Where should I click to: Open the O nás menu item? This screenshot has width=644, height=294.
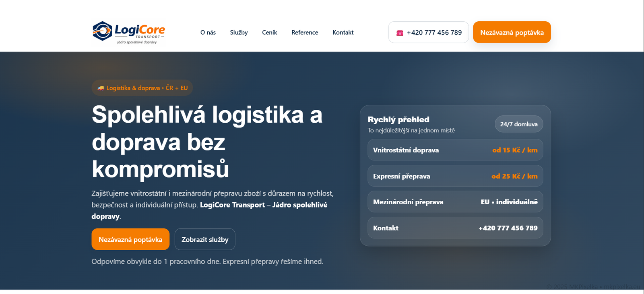pyautogui.click(x=208, y=33)
